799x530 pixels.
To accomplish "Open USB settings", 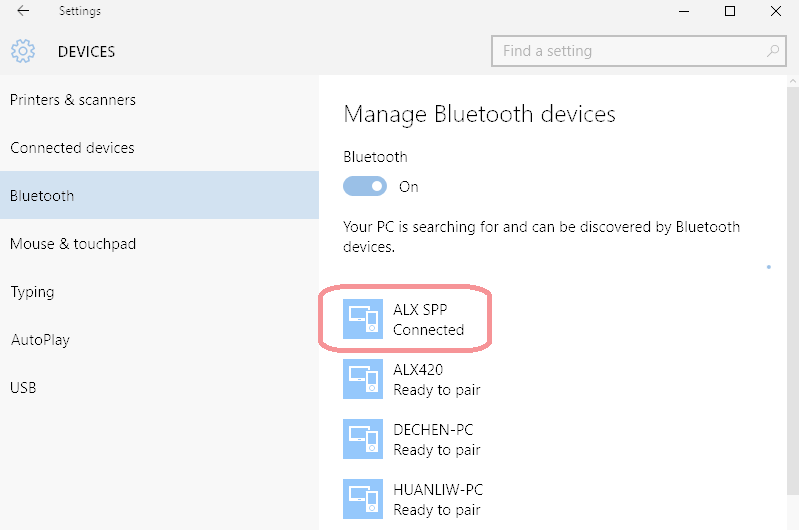I will pos(159,387).
